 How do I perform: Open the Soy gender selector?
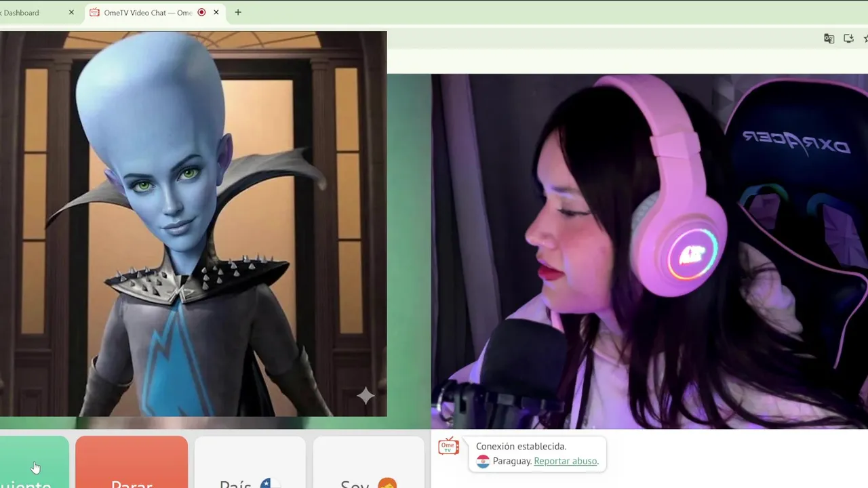coord(368,462)
